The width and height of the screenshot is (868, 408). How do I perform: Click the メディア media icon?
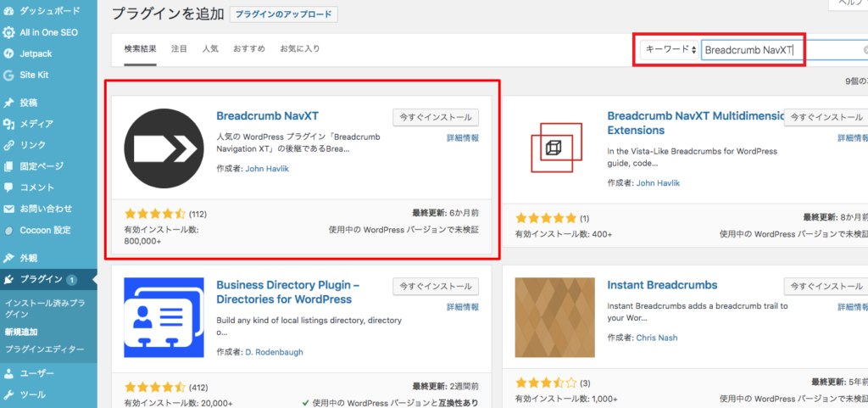[8, 124]
